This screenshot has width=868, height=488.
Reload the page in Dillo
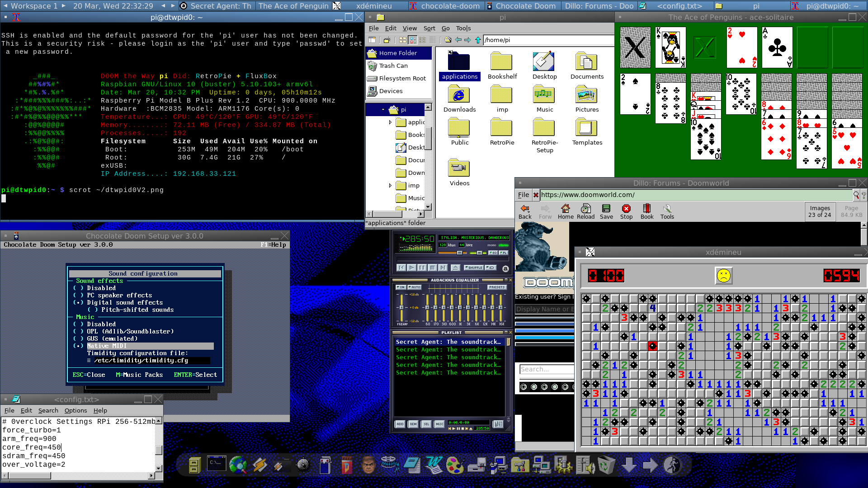pyautogui.click(x=586, y=211)
